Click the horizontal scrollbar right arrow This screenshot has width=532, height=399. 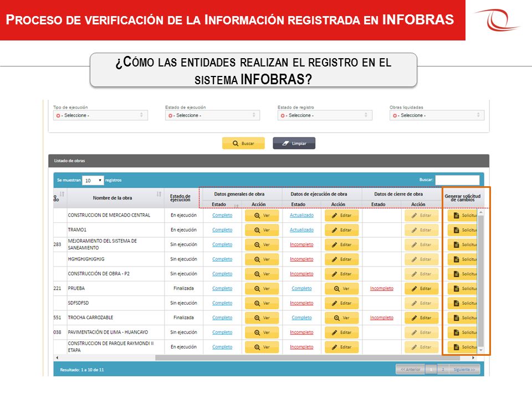point(473,358)
